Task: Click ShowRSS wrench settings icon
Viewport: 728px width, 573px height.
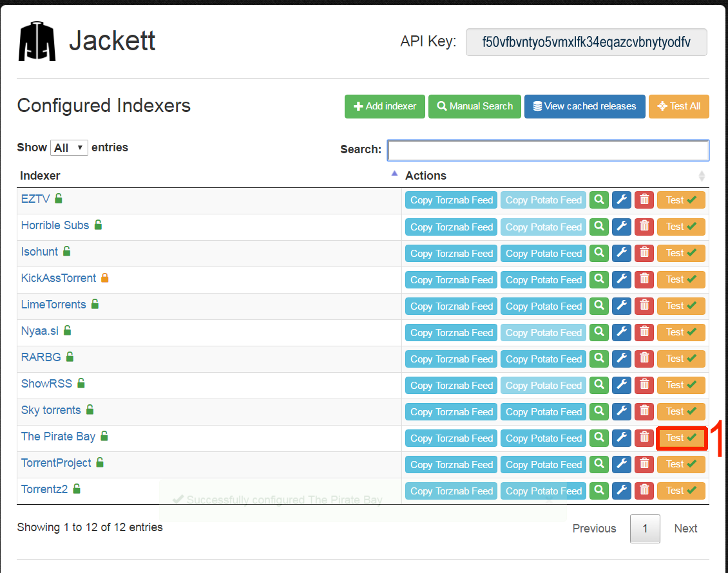Action: click(x=622, y=385)
